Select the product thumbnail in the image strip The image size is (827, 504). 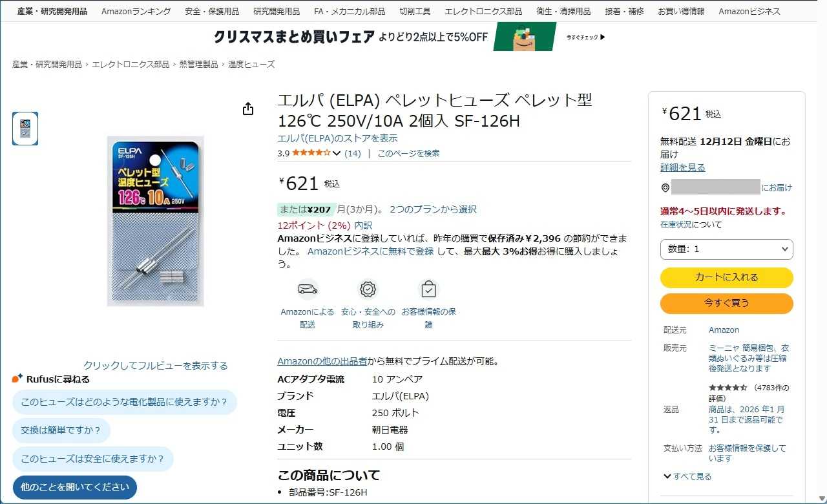[x=25, y=129]
